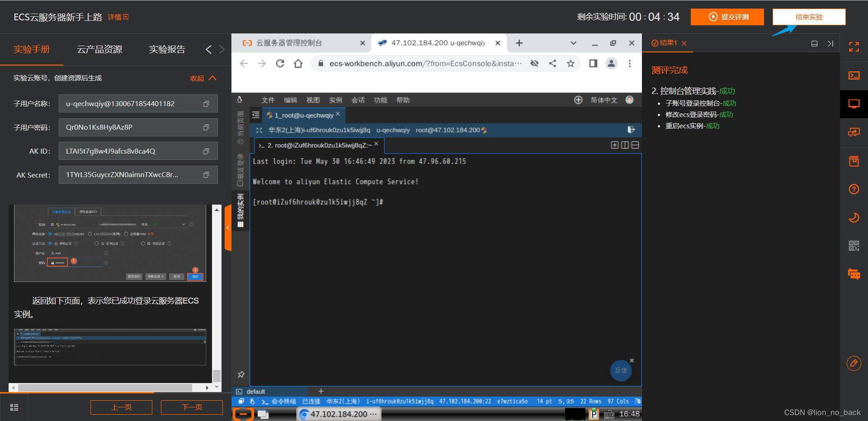This screenshot has width=868, height=421.
Task: Click the browser address bar
Action: (x=425, y=64)
